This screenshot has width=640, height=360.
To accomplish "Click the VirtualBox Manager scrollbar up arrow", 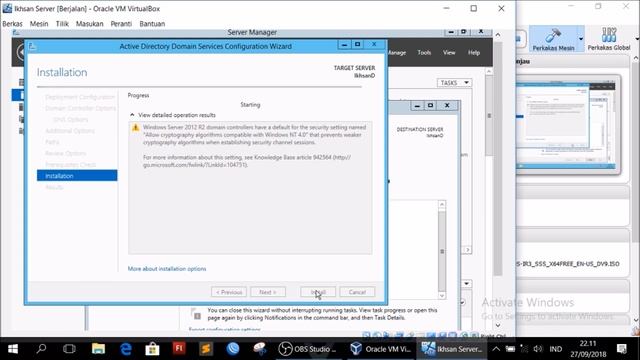I will 636,58.
